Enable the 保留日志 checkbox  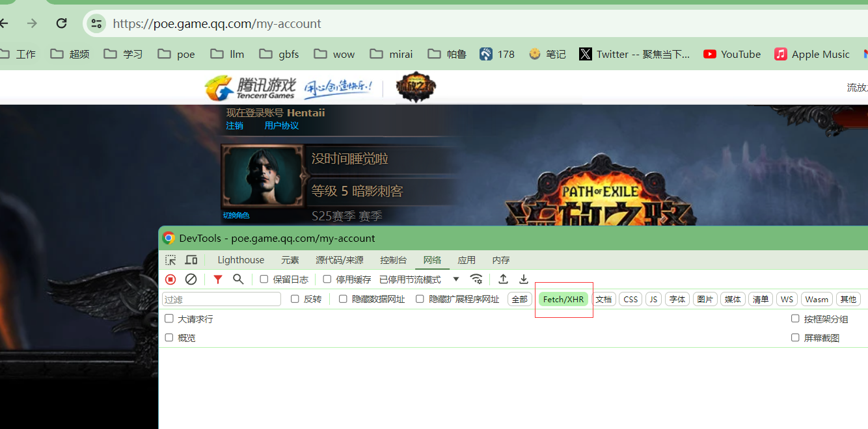click(264, 279)
